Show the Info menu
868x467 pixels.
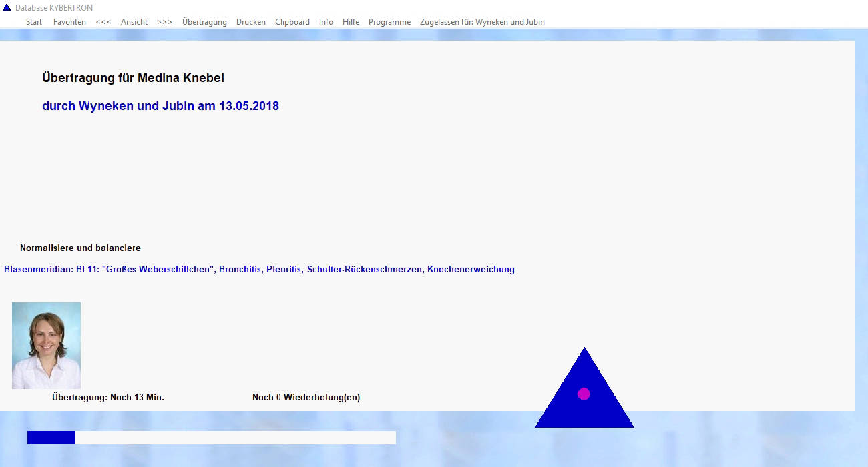(326, 22)
